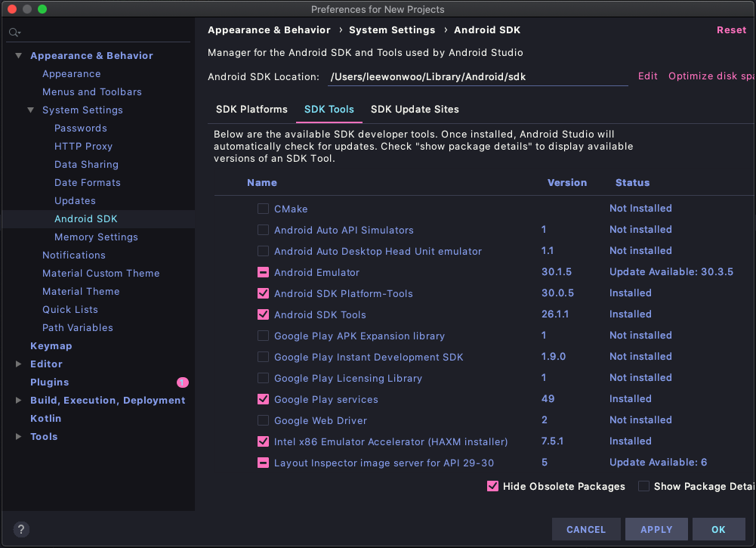Click the Apply button

[656, 530]
